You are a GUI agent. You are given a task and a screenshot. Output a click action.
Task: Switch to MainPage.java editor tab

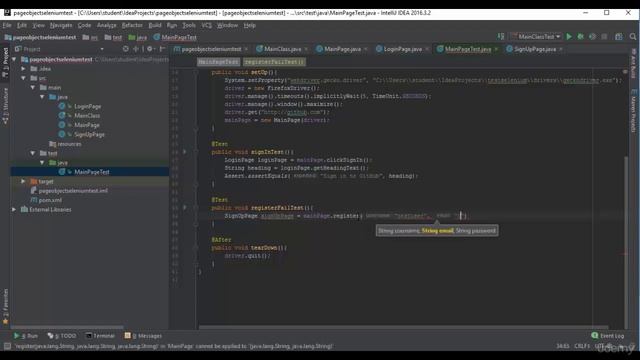342,49
